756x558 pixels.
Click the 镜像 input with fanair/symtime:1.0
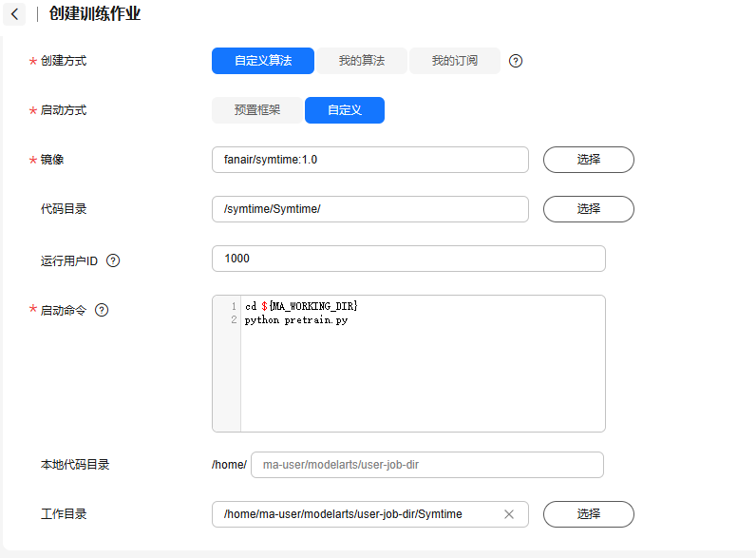(369, 160)
